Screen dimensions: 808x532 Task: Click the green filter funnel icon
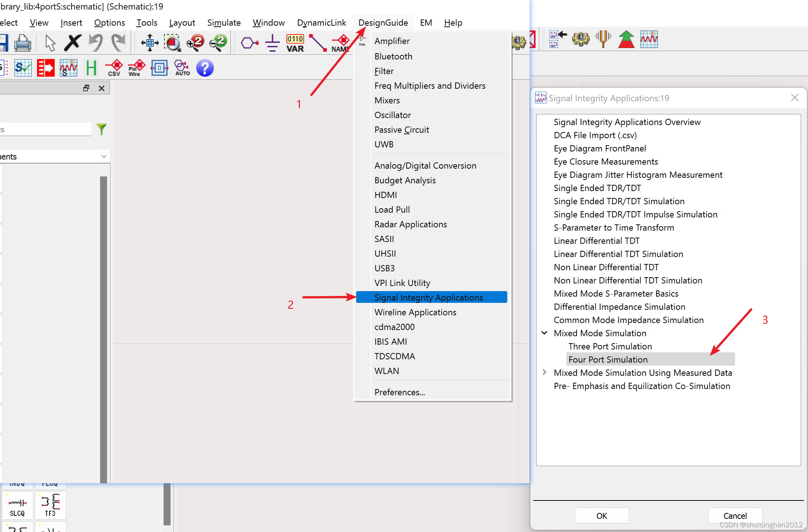tap(102, 129)
